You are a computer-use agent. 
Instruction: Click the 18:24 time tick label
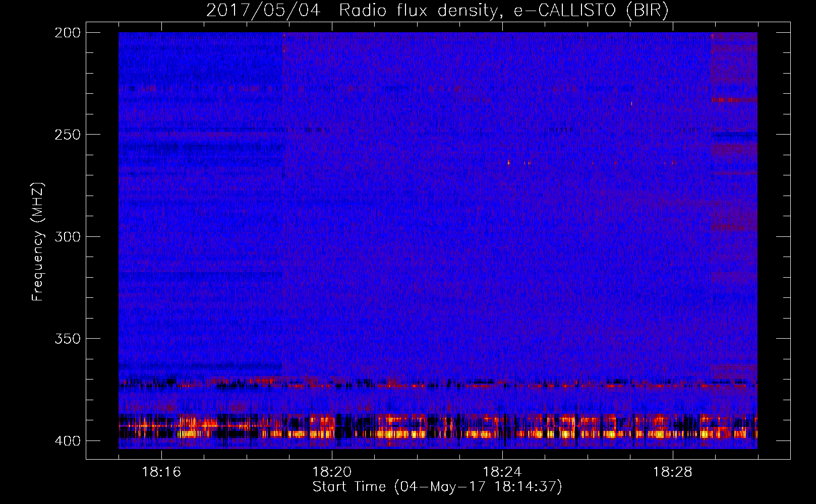coord(502,472)
